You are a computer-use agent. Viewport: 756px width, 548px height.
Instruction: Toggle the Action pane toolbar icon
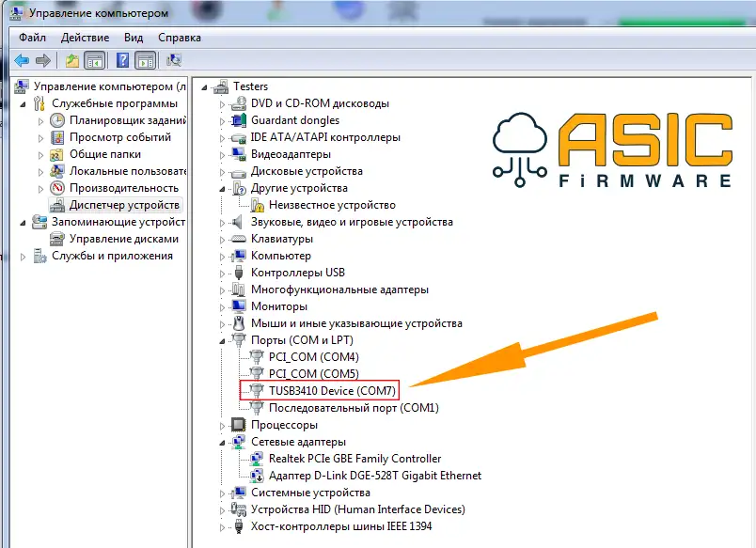146,61
